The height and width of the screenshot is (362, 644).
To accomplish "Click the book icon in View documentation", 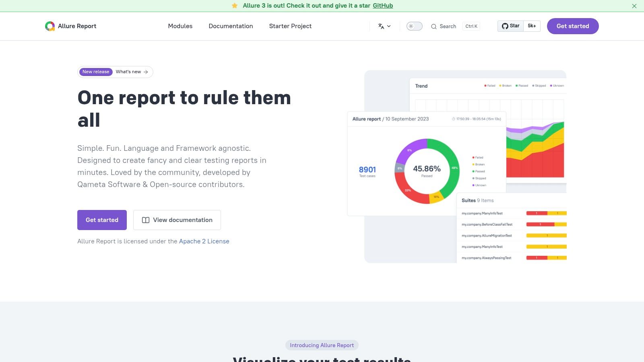I will 146,220.
